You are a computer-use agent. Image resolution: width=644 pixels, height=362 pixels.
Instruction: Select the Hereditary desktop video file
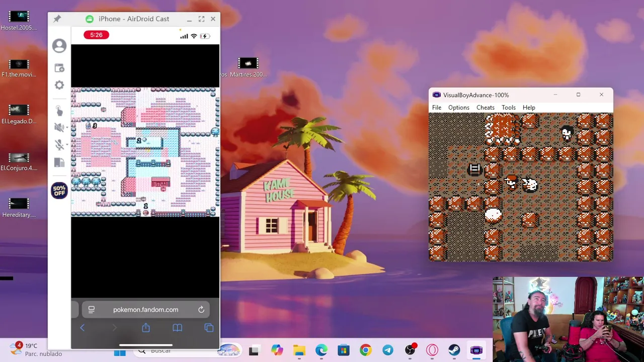(x=19, y=208)
